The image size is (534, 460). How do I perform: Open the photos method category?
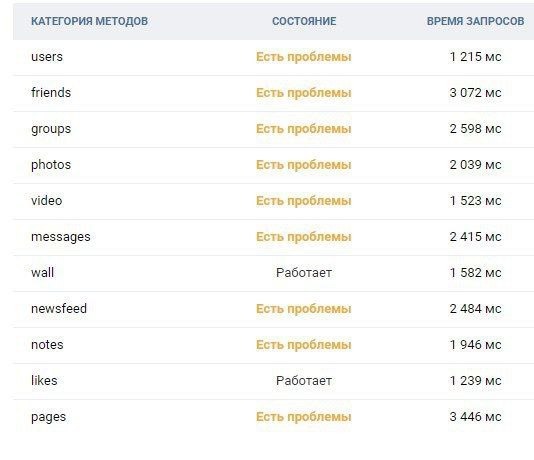coord(51,165)
